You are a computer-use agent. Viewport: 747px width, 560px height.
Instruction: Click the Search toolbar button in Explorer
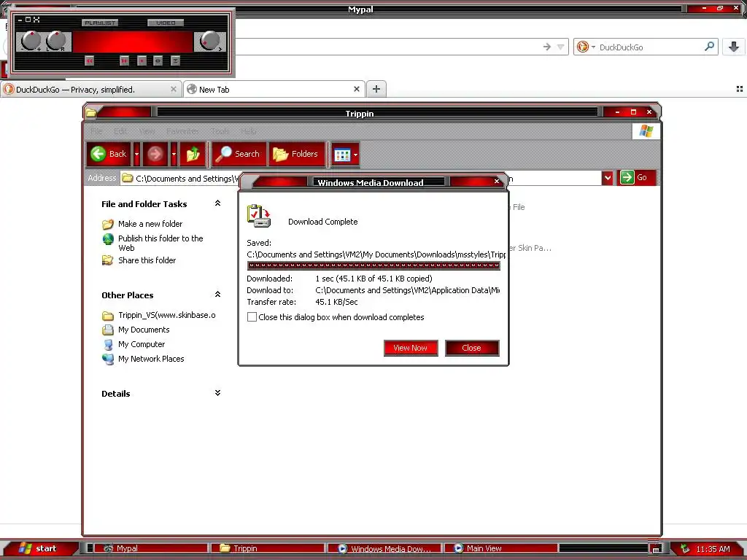[x=239, y=154]
